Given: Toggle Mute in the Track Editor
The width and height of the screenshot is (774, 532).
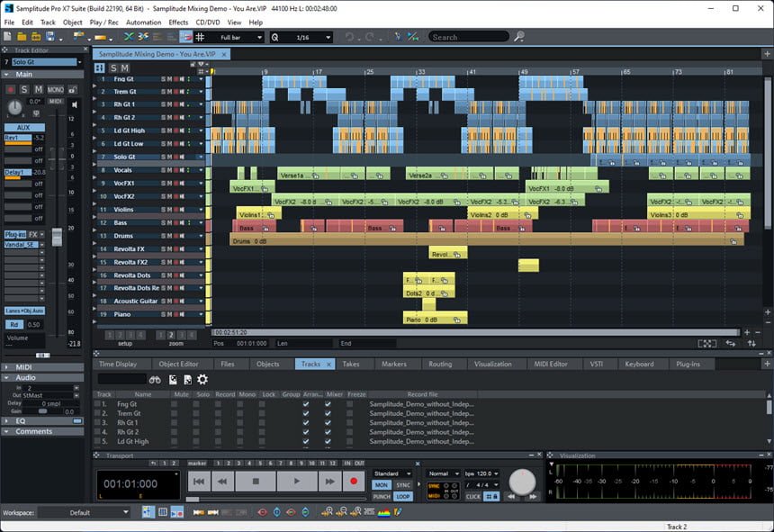Looking at the screenshot, I should point(39,89).
